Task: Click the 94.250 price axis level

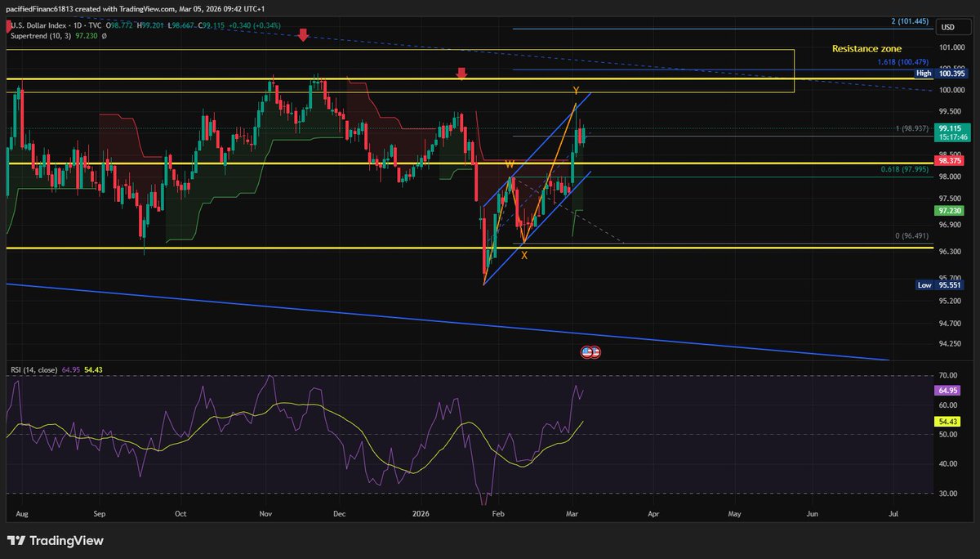Action: [950, 343]
